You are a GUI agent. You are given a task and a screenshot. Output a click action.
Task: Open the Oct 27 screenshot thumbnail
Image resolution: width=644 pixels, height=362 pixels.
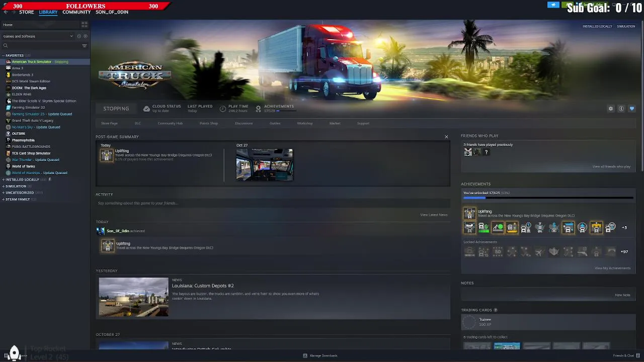[265, 164]
